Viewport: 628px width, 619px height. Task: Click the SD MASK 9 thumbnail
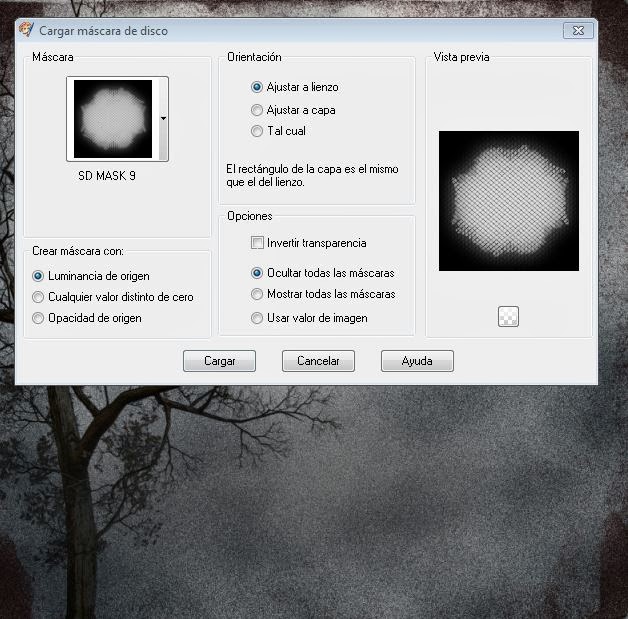point(113,119)
